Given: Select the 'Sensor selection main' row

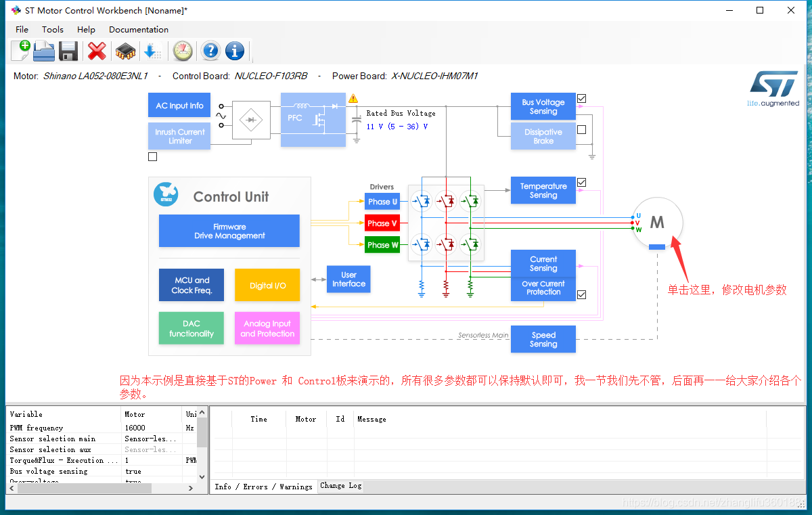Looking at the screenshot, I should pyautogui.click(x=101, y=439).
